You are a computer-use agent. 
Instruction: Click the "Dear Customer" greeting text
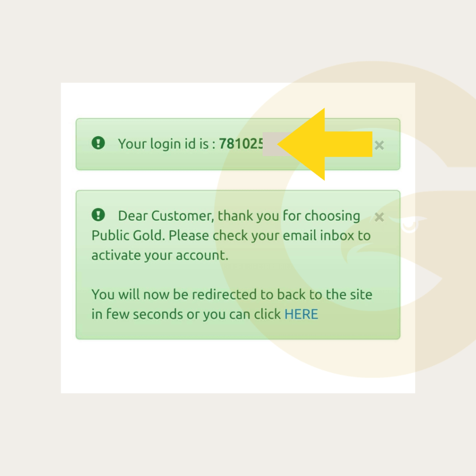166,216
